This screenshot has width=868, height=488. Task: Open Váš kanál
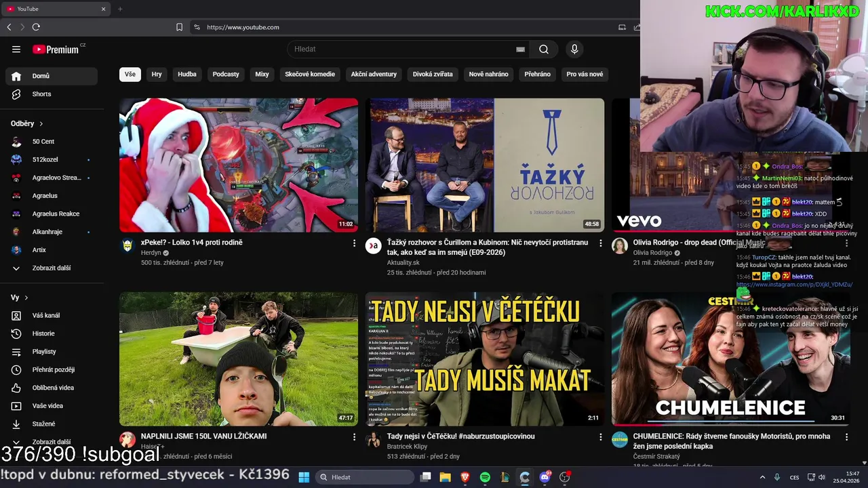52,315
